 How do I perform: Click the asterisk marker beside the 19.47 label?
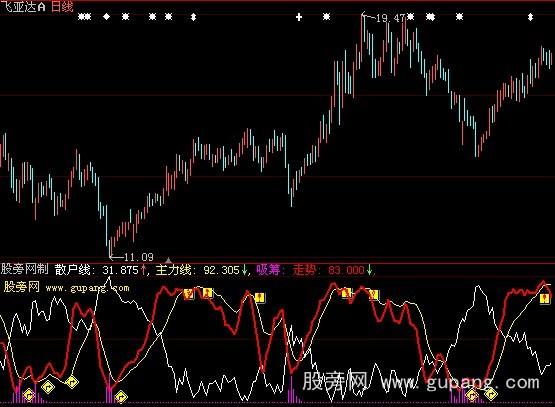coord(411,17)
